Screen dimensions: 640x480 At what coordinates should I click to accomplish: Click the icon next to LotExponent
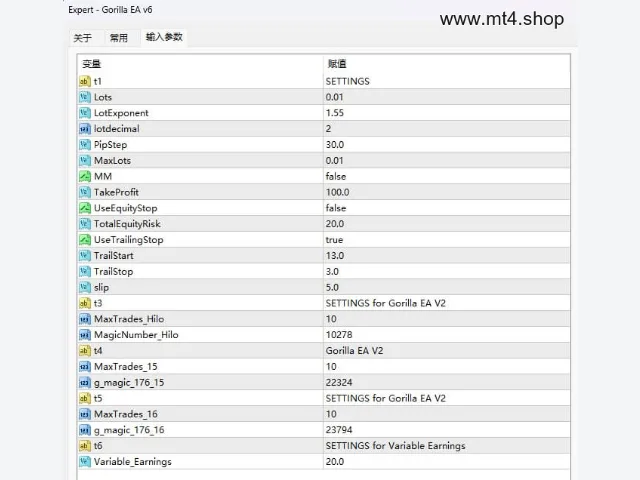pyautogui.click(x=84, y=113)
